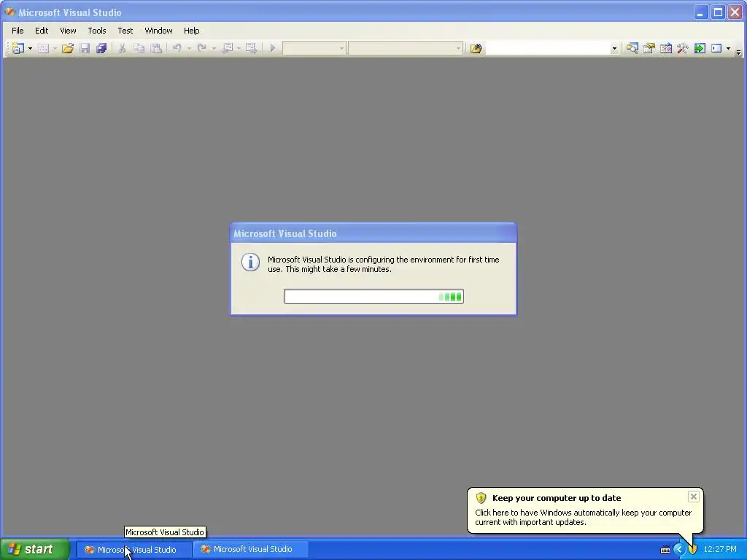The image size is (747, 560).
Task: Click the update balloon message text
Action: coord(583,517)
